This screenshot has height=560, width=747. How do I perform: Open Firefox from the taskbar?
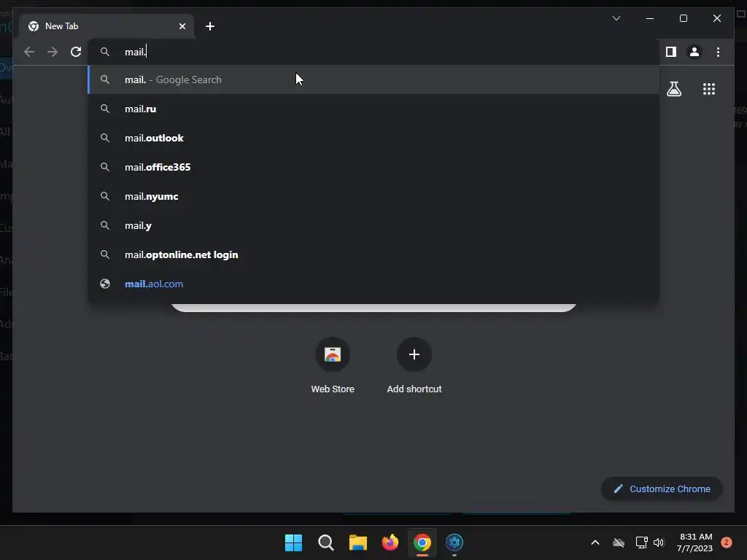coord(390,542)
